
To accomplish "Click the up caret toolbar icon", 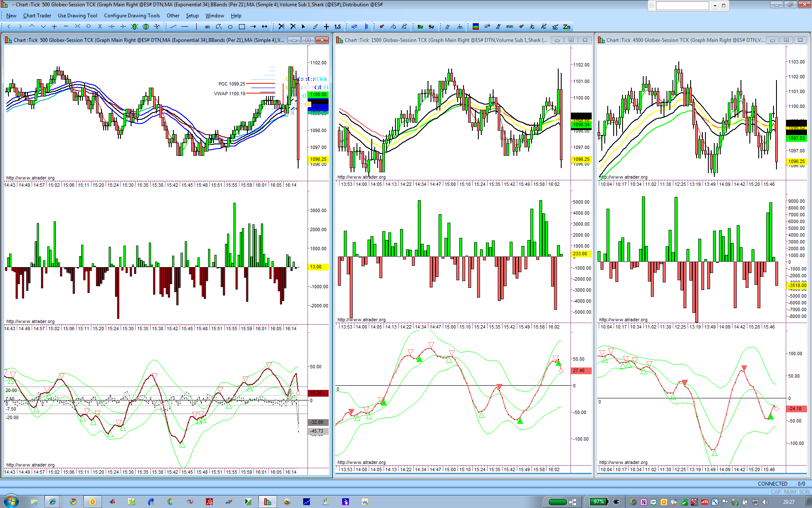I will click(x=32, y=27).
